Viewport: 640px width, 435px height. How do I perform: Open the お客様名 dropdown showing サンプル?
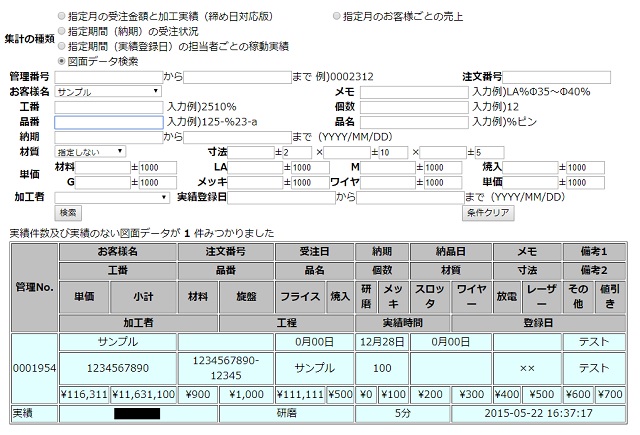click(x=108, y=91)
